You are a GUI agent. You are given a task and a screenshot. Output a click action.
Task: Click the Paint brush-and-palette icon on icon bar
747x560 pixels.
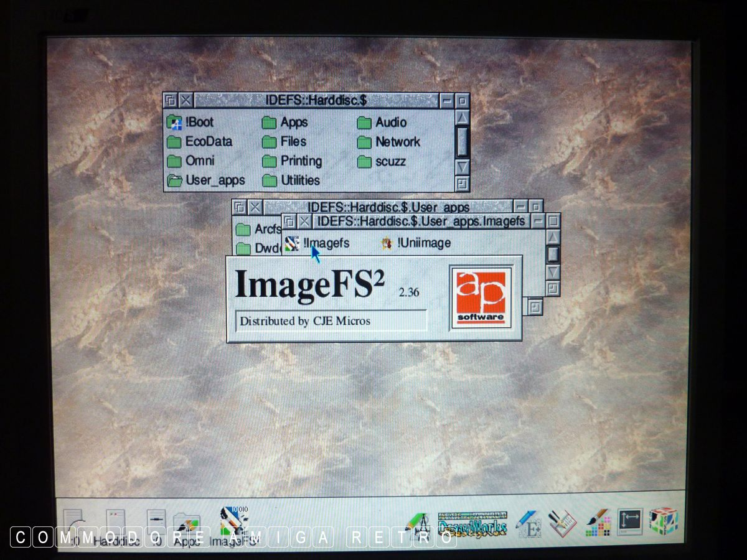coord(598,523)
